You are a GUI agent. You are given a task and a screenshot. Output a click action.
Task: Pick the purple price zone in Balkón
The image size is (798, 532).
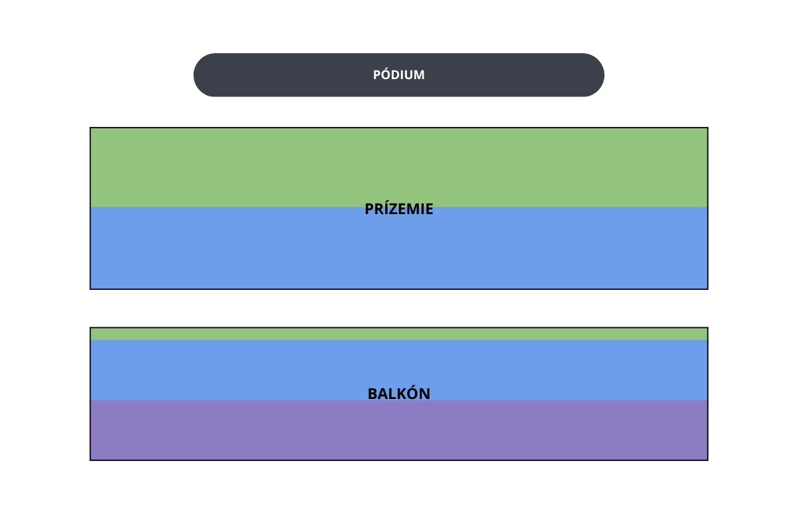click(399, 430)
